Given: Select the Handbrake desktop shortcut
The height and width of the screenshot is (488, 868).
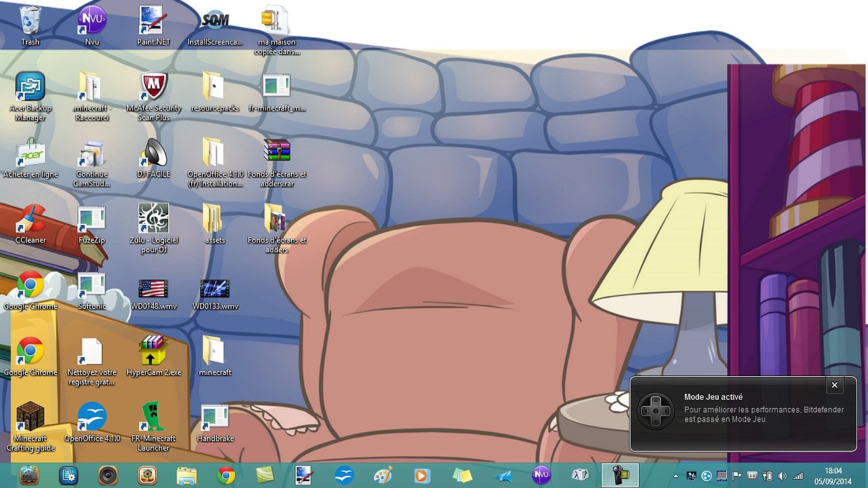Looking at the screenshot, I should 215,422.
